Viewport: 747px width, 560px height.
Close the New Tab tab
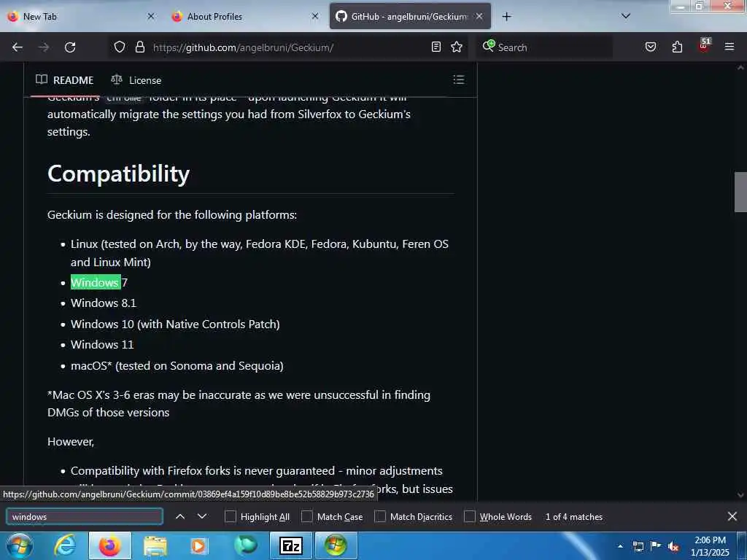(151, 16)
